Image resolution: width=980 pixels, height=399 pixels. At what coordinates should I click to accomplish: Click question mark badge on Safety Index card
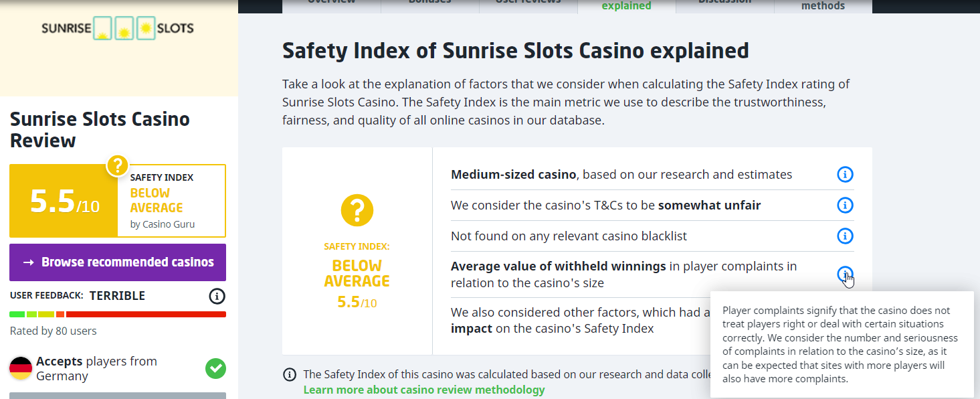click(x=117, y=165)
